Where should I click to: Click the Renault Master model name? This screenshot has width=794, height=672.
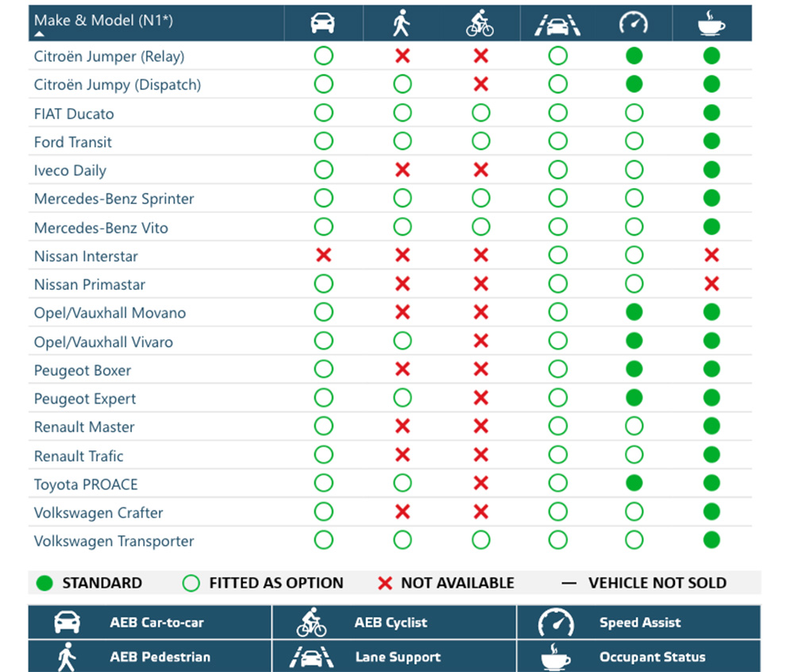coord(84,427)
